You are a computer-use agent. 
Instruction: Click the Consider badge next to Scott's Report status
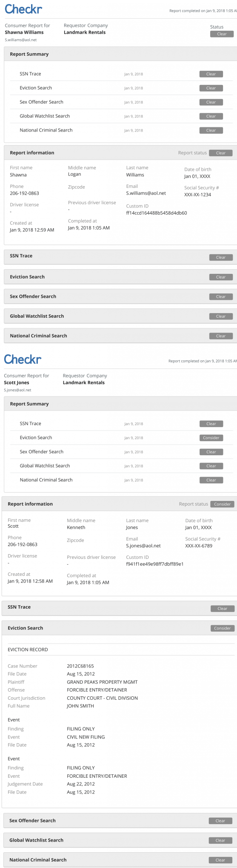click(x=222, y=504)
